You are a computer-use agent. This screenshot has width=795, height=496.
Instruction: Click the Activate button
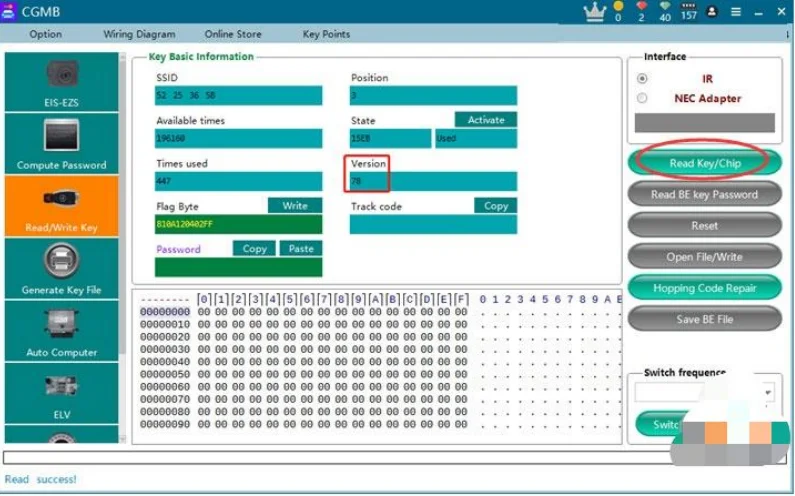pos(486,120)
